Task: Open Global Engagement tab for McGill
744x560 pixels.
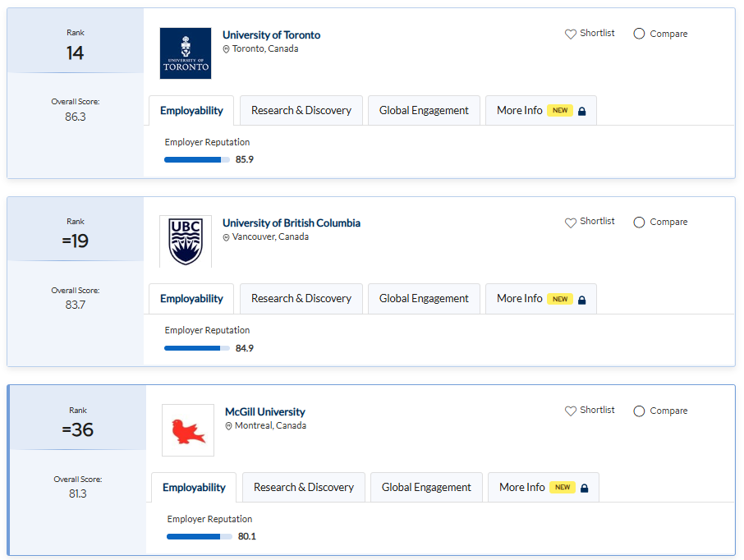Action: (426, 488)
